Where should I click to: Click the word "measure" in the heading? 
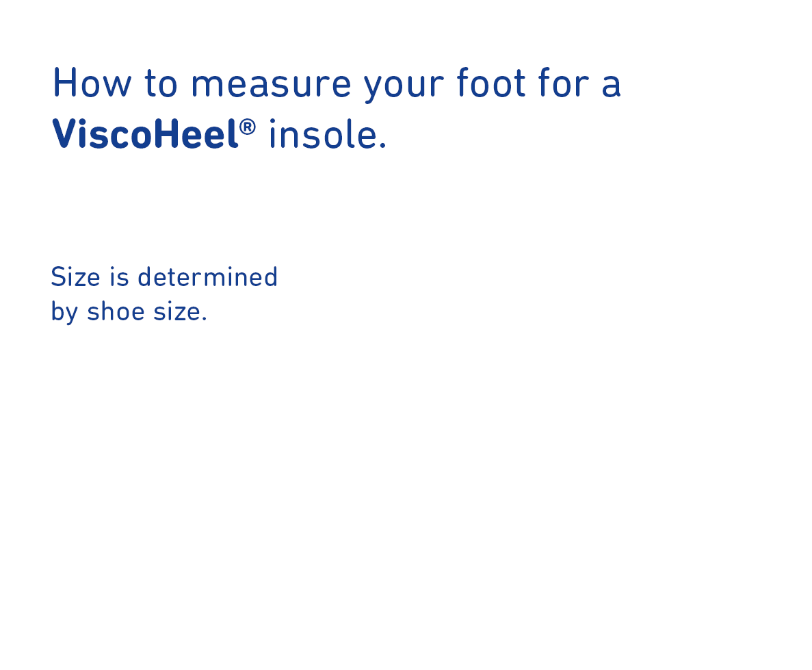[271, 85]
